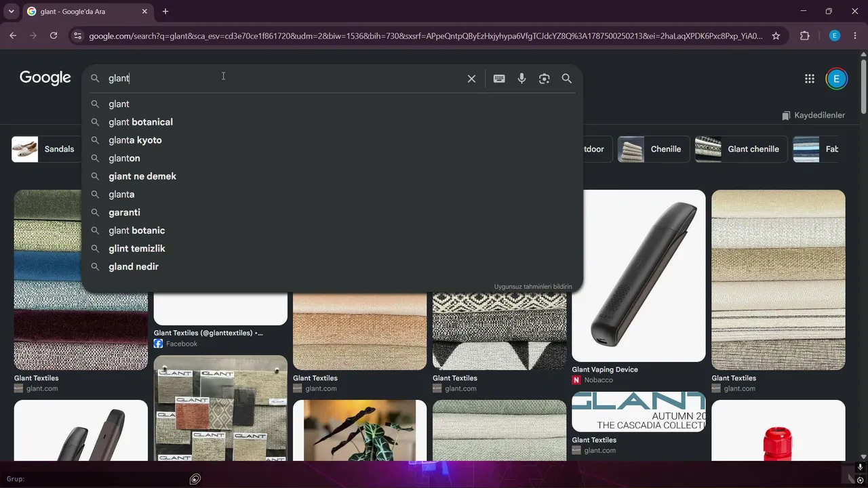Open the Chrome profile button
The image size is (868, 488).
point(835,36)
